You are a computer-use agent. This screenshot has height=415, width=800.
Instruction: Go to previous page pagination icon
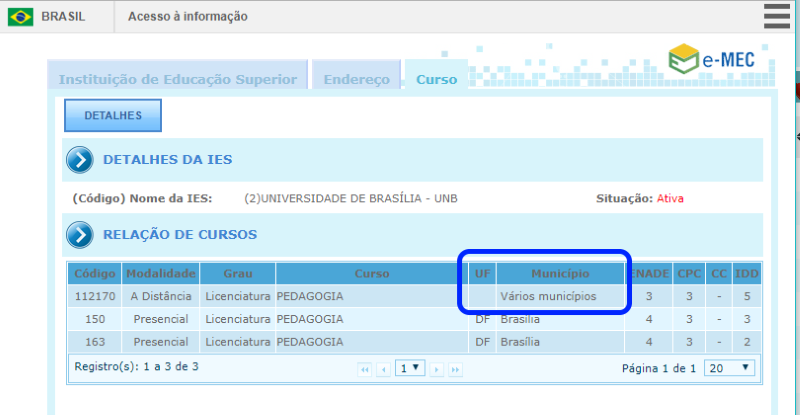tap(383, 369)
